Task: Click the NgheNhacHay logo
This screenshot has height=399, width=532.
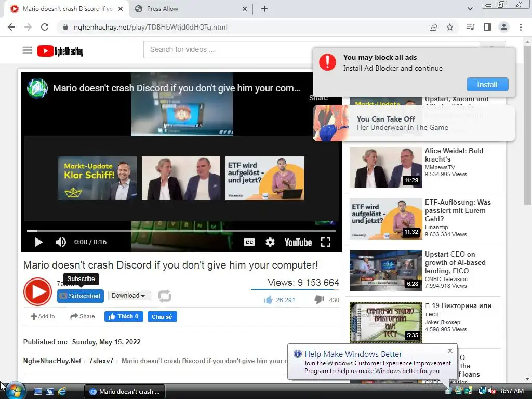Action: pos(60,51)
